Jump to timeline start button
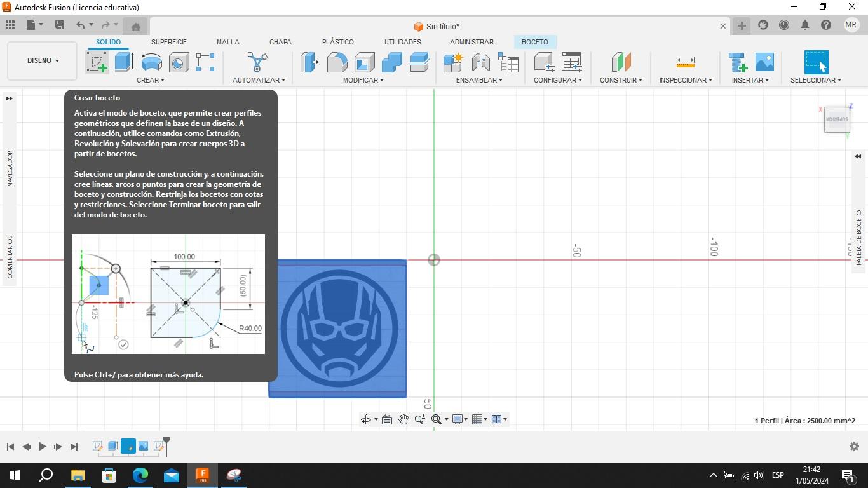 [x=10, y=447]
